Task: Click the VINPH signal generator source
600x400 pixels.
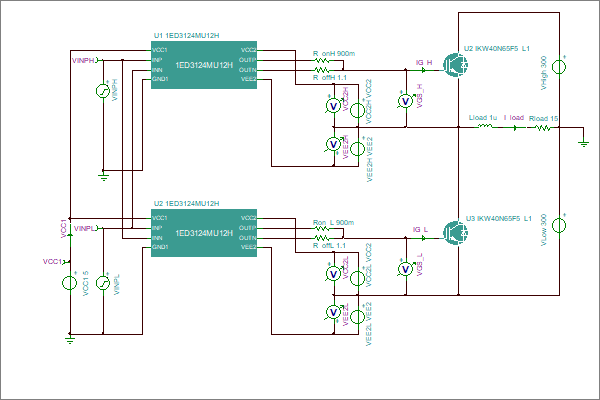Action: pyautogui.click(x=103, y=91)
